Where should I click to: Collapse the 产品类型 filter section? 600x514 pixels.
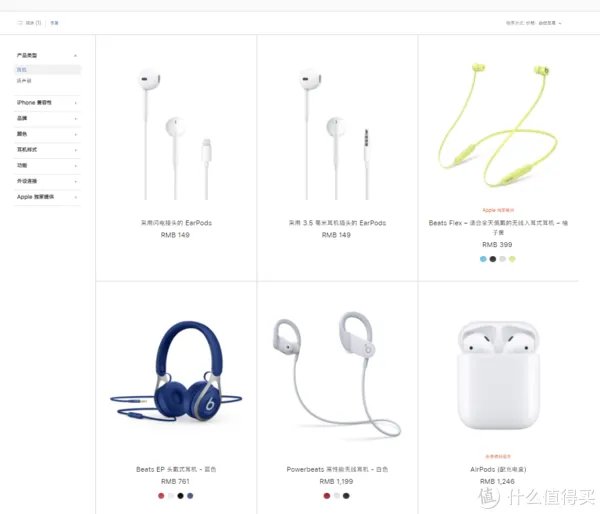75,55
